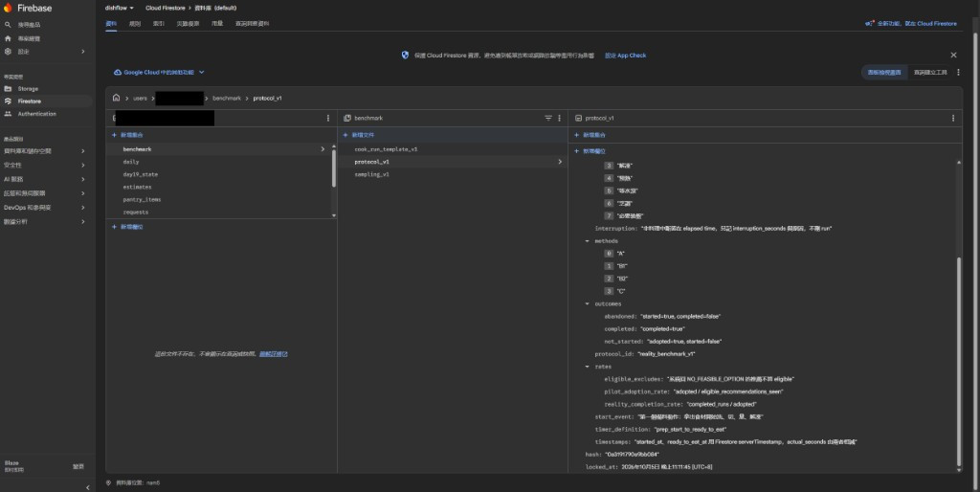980x492 pixels.
Task: Add a collection in the user document panel
Action: click(127, 135)
